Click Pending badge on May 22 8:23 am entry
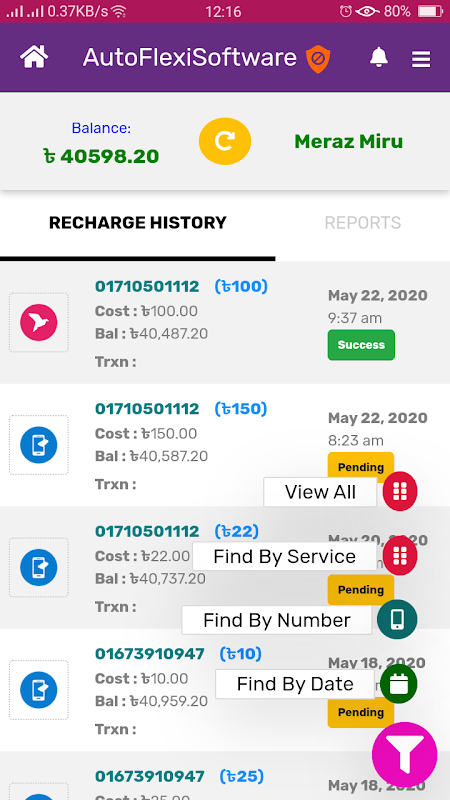 361,465
